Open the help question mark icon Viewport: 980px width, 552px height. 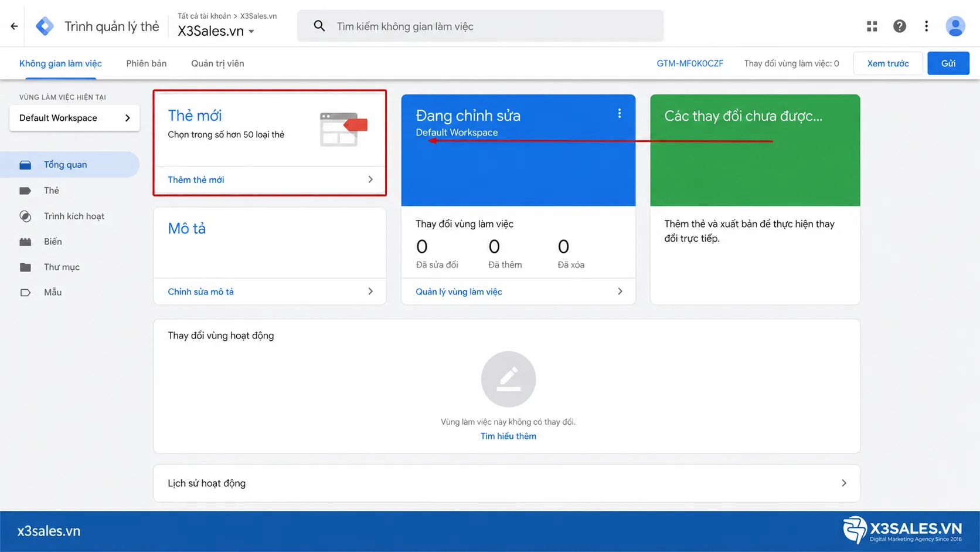pyautogui.click(x=900, y=26)
